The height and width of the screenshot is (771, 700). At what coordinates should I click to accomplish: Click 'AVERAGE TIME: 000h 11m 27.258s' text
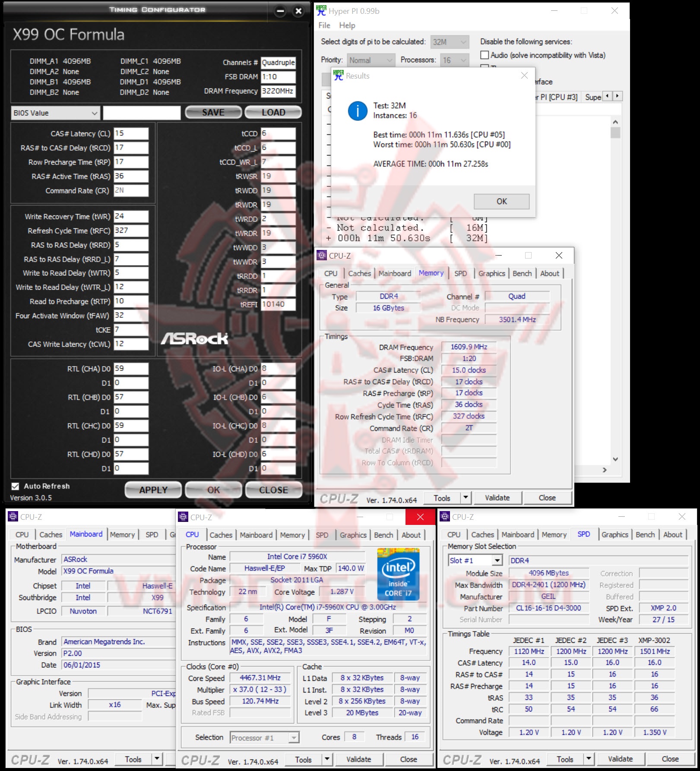[431, 164]
